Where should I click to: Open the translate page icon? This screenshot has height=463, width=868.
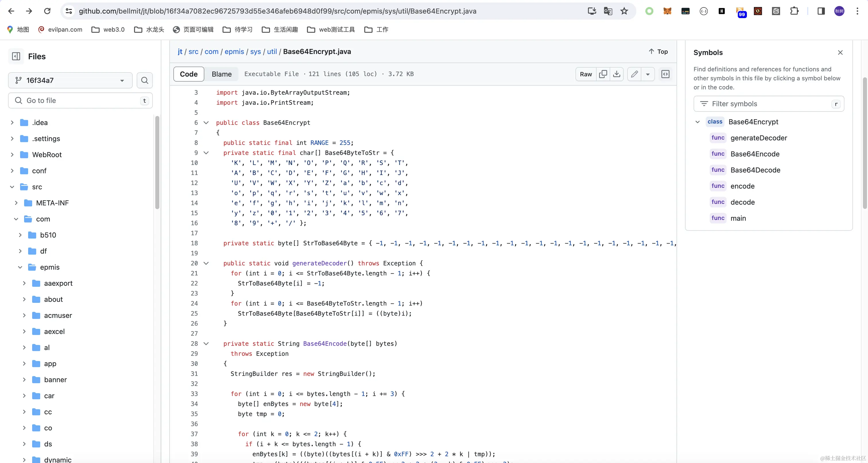coord(608,11)
